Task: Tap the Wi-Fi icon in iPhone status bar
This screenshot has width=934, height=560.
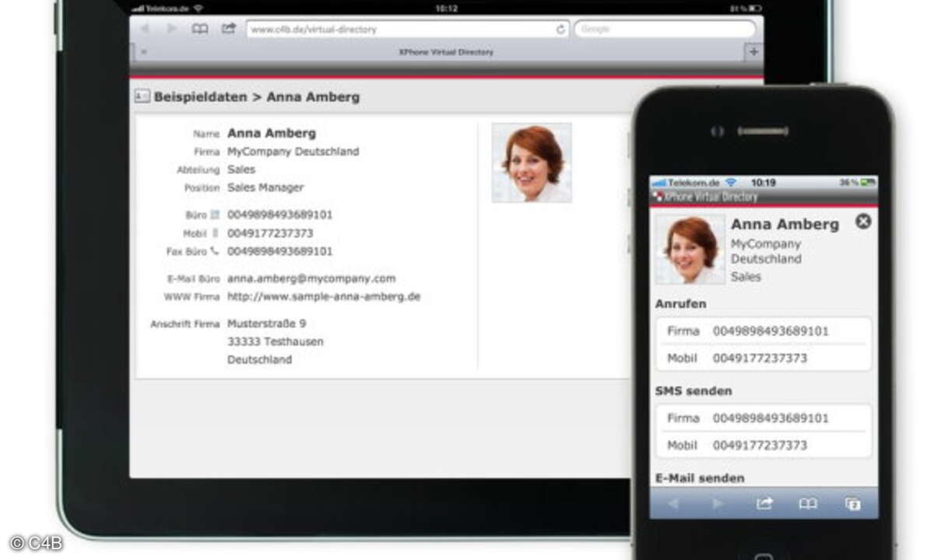Action: click(x=730, y=183)
